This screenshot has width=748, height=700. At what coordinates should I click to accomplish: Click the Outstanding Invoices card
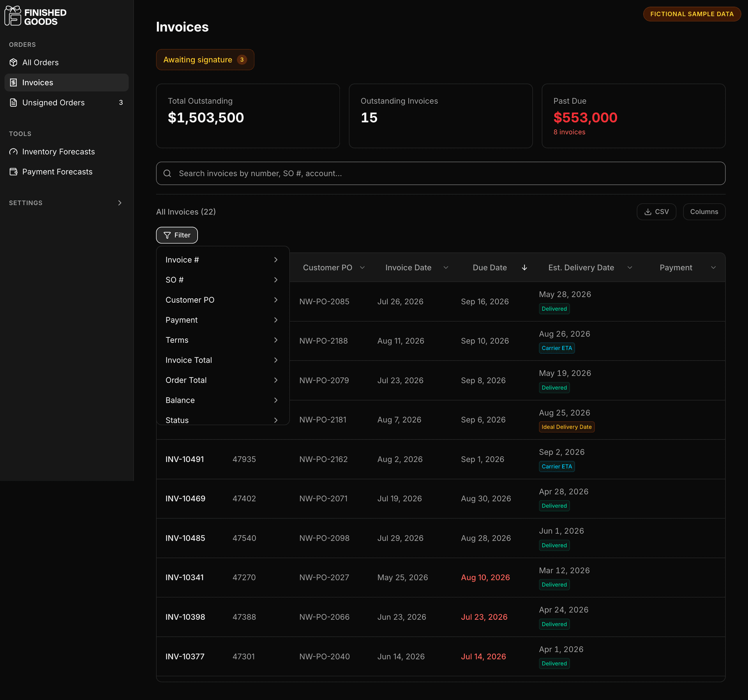(441, 116)
